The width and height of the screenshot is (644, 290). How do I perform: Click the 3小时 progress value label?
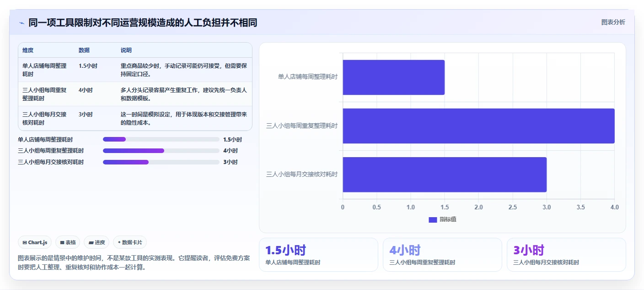(231, 162)
